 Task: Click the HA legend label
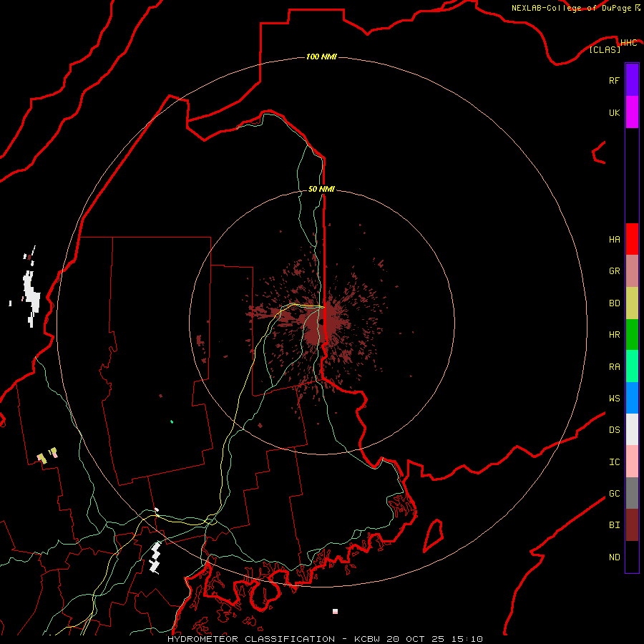coord(614,240)
